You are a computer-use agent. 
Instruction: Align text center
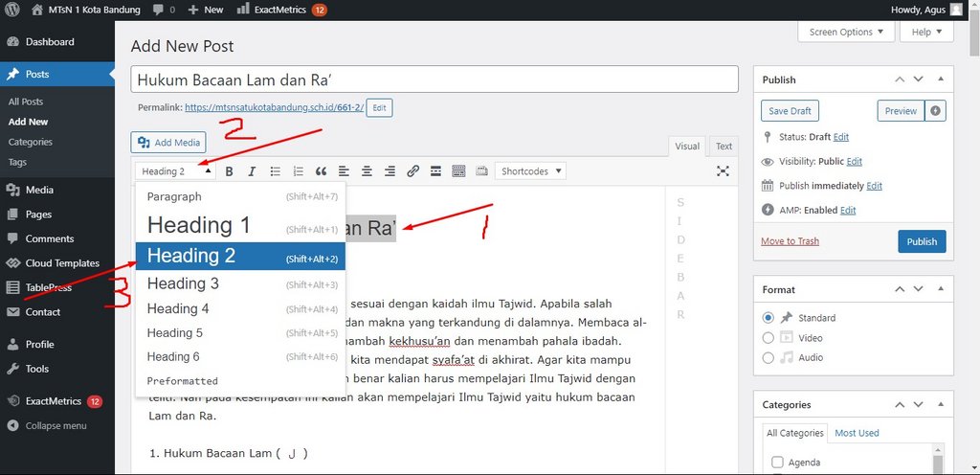coord(367,171)
